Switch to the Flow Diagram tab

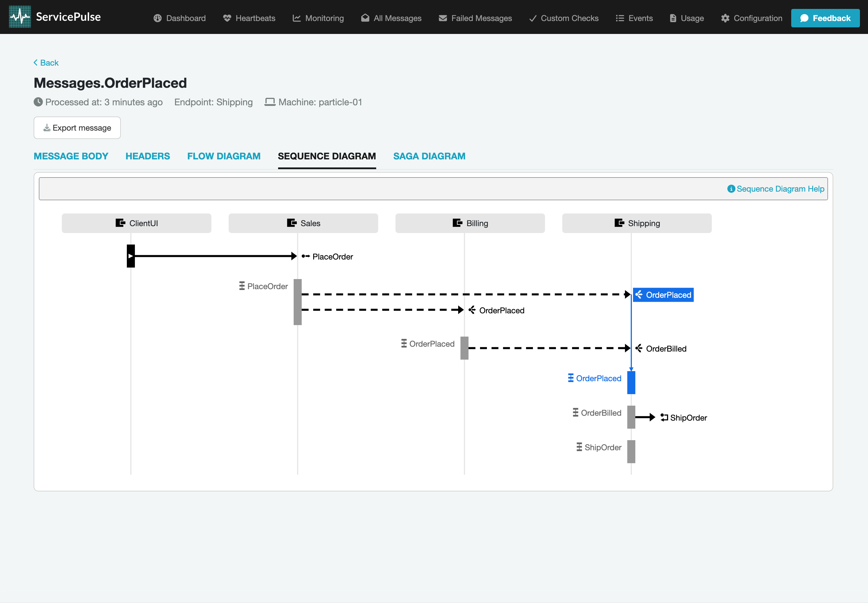[x=223, y=156]
